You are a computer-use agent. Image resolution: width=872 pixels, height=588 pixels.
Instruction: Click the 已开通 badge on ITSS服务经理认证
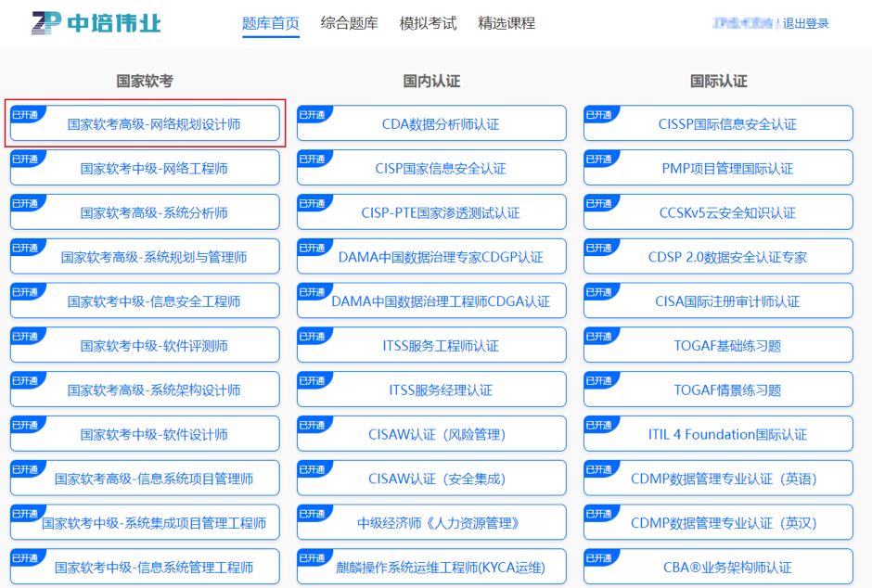tap(312, 381)
